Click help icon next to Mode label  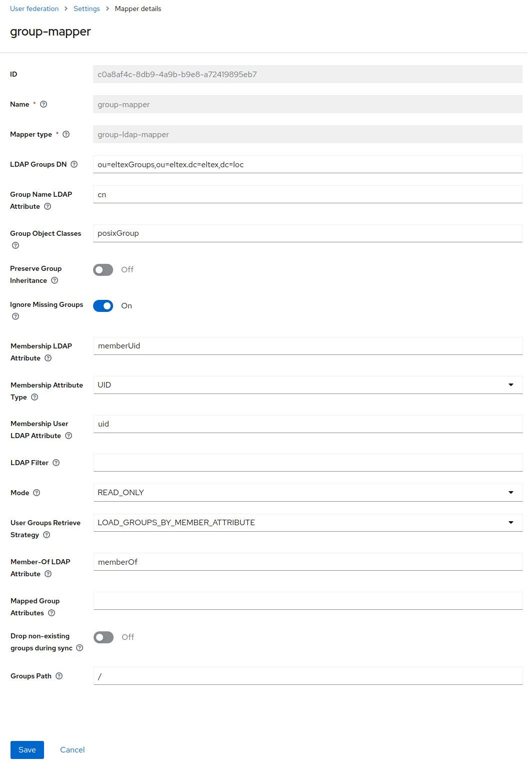(37, 493)
